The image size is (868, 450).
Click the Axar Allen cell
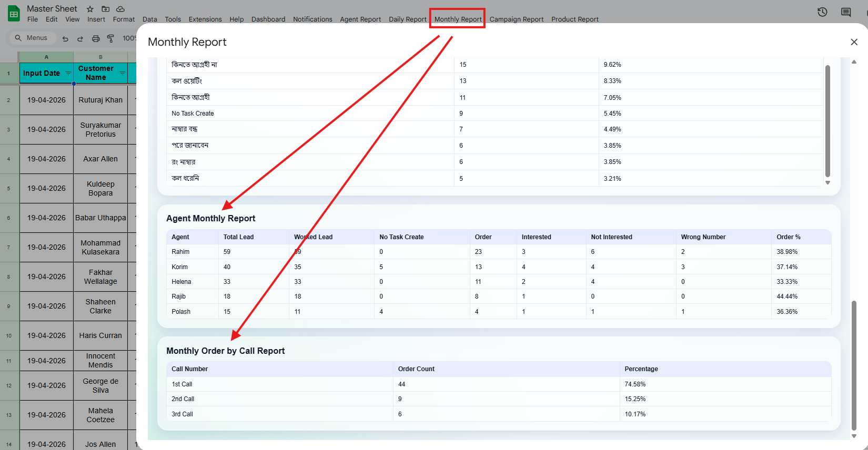[100, 159]
